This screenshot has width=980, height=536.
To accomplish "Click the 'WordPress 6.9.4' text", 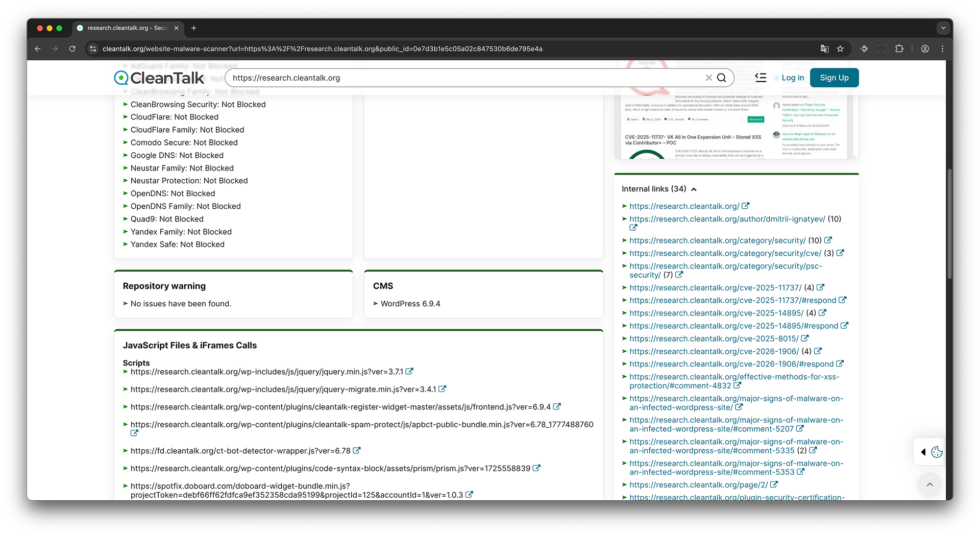I will [x=410, y=304].
